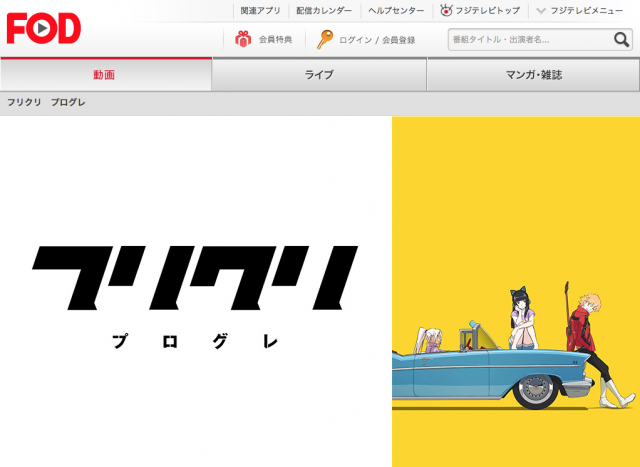Go to フジテレビトップ link

coord(487,11)
